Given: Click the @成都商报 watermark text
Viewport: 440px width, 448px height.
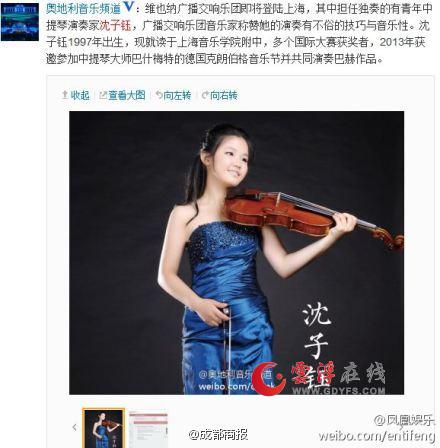Looking at the screenshot, I should [218, 434].
